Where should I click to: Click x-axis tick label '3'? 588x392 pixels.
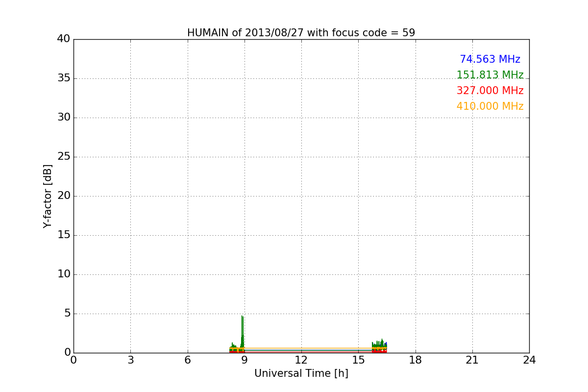(130, 360)
